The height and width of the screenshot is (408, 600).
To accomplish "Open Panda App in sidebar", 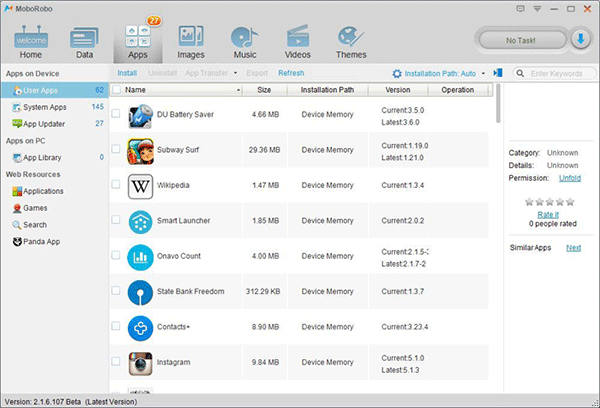I will pos(36,242).
